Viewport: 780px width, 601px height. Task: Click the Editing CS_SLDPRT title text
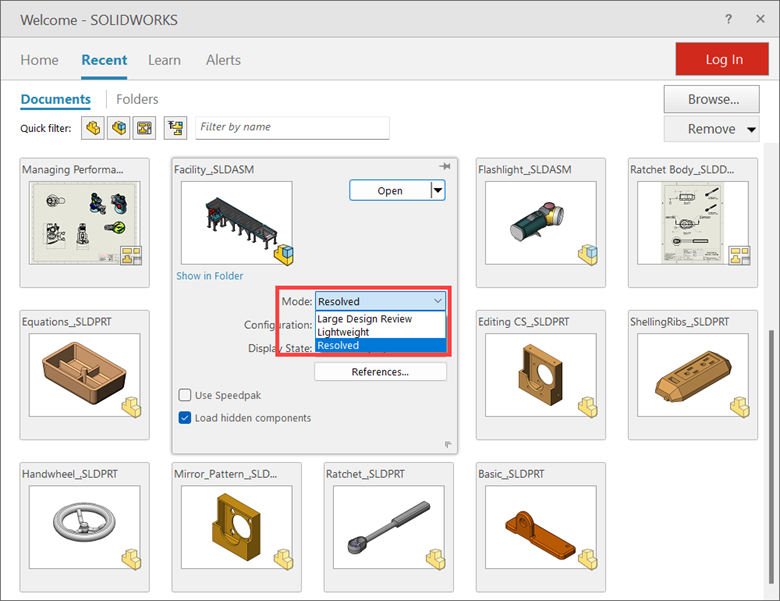point(524,322)
